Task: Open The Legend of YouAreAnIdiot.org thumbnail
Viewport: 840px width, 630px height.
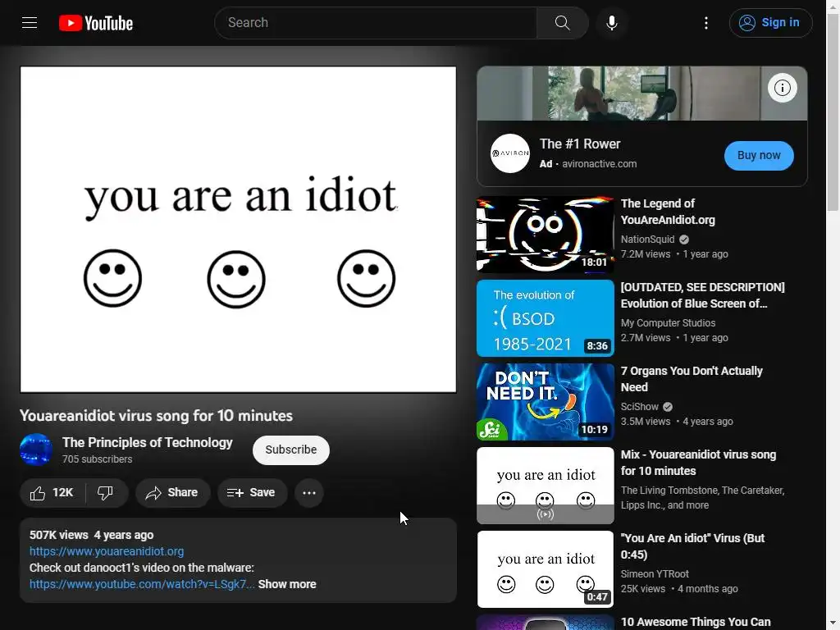Action: tap(546, 235)
